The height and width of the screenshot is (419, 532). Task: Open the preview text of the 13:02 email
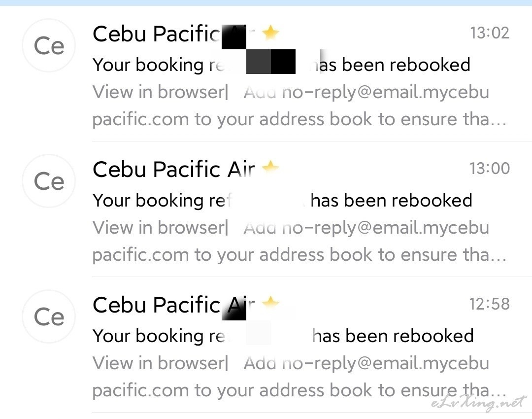pos(299,105)
